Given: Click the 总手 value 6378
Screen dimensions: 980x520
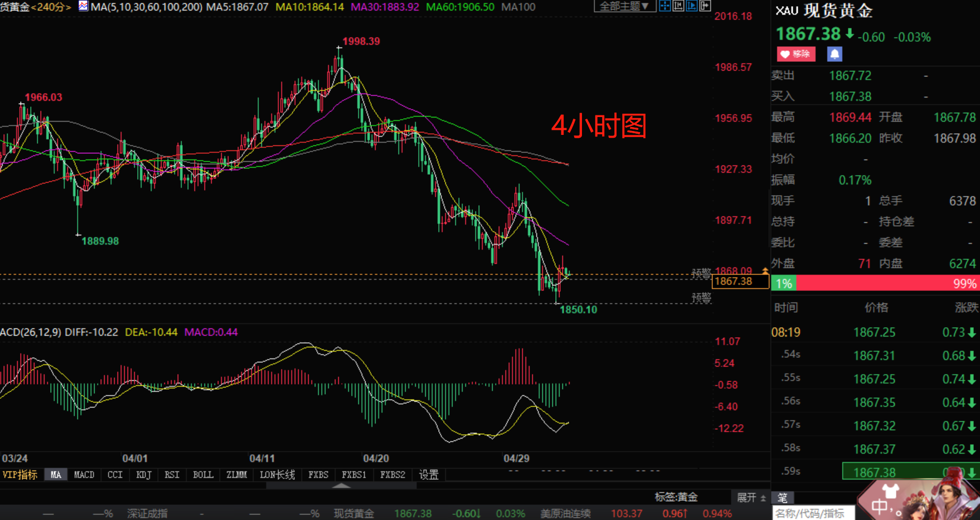Looking at the screenshot, I should tap(963, 201).
